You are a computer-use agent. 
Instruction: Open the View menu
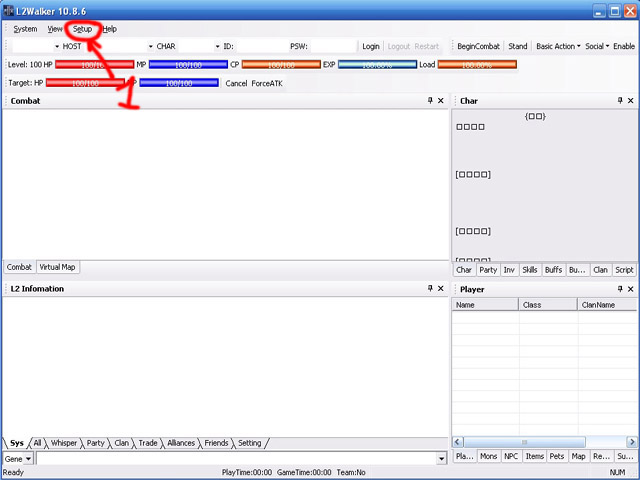(55, 29)
